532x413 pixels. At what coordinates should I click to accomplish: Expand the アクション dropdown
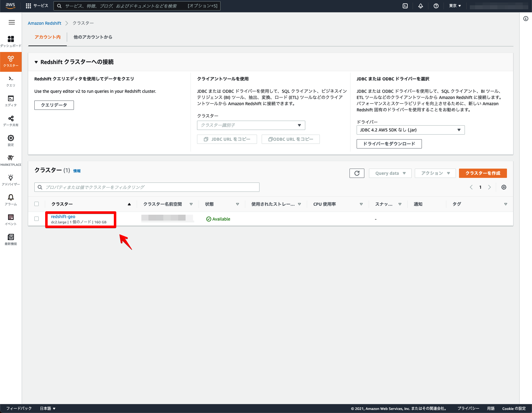pyautogui.click(x=435, y=173)
